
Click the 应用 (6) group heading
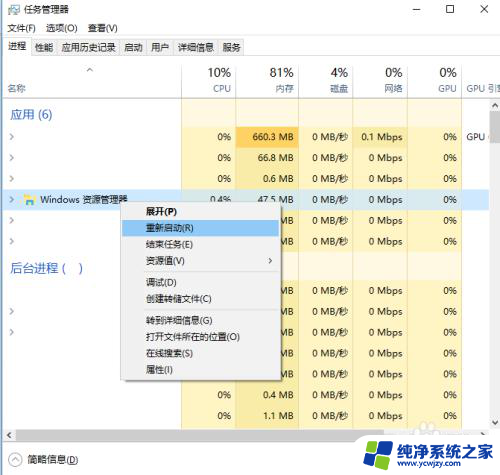coord(31,115)
